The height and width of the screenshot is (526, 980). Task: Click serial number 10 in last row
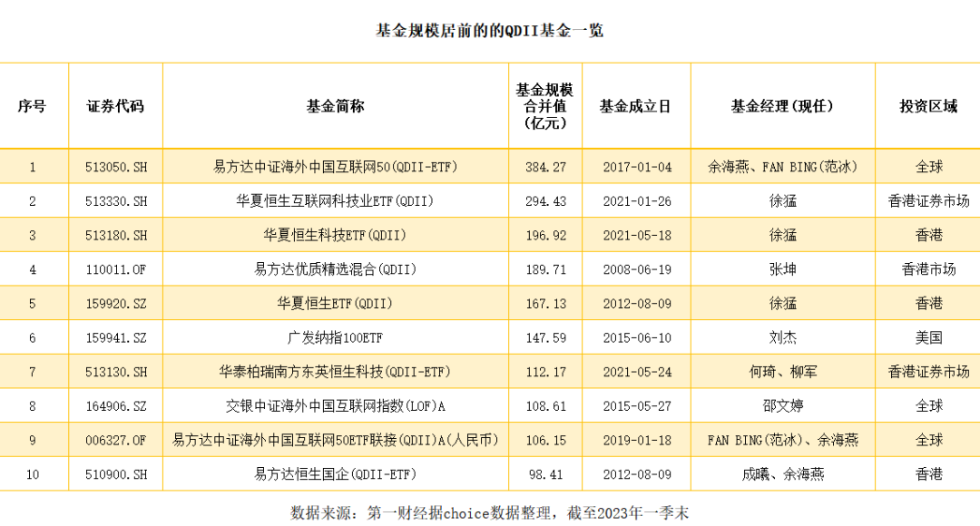click(33, 474)
